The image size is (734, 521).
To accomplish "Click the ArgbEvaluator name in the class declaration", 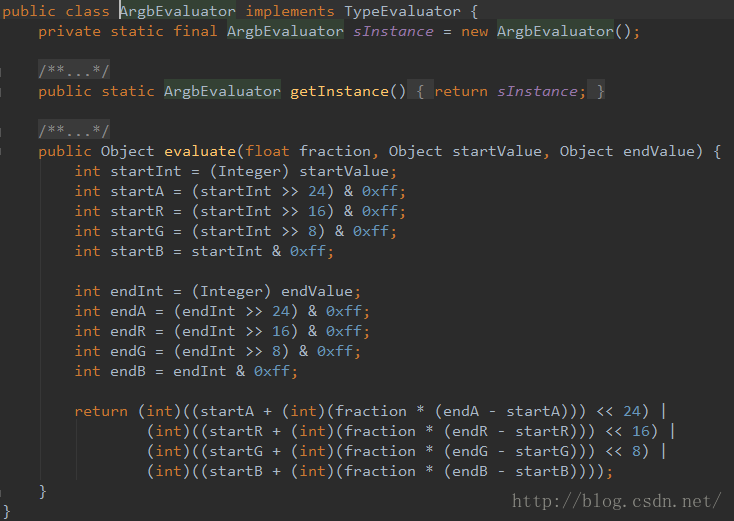I will (177, 11).
